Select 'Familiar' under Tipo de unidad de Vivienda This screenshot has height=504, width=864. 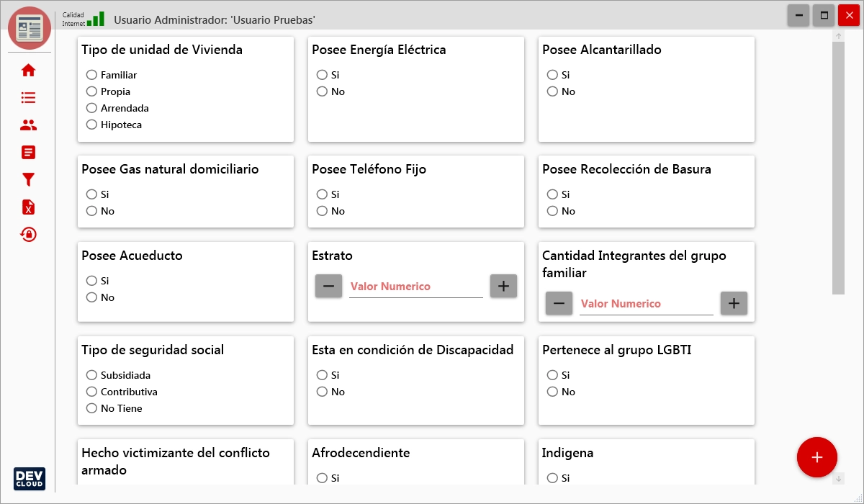(91, 74)
